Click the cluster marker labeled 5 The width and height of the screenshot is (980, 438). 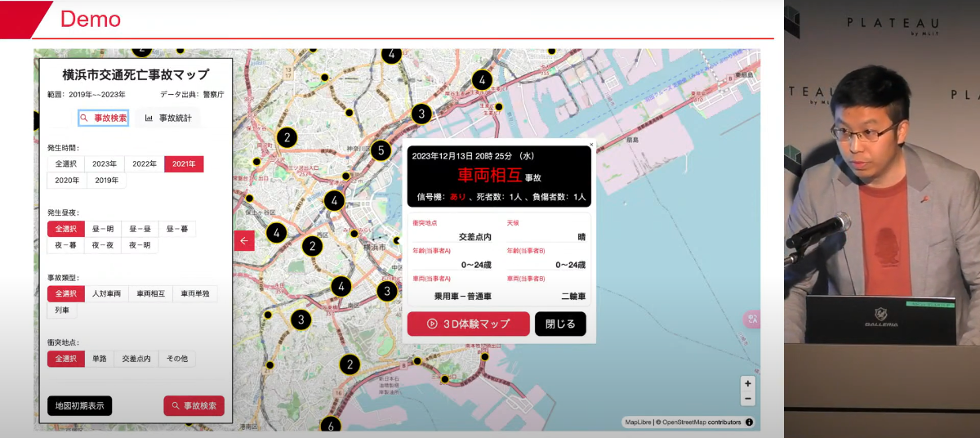(380, 150)
